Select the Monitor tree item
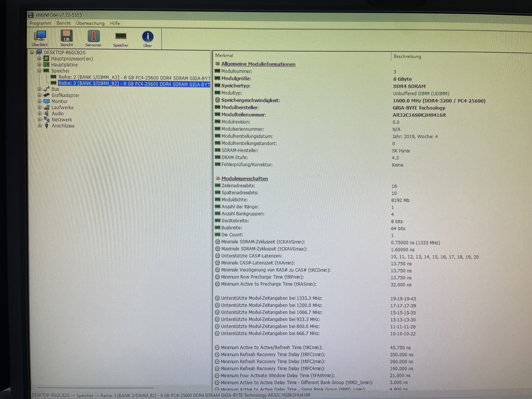532x399 pixels. (x=59, y=102)
